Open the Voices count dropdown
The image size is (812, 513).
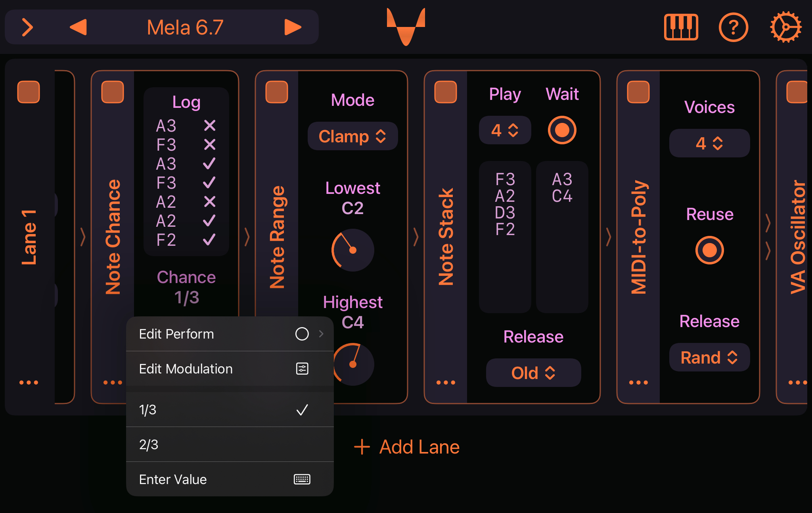coord(709,143)
